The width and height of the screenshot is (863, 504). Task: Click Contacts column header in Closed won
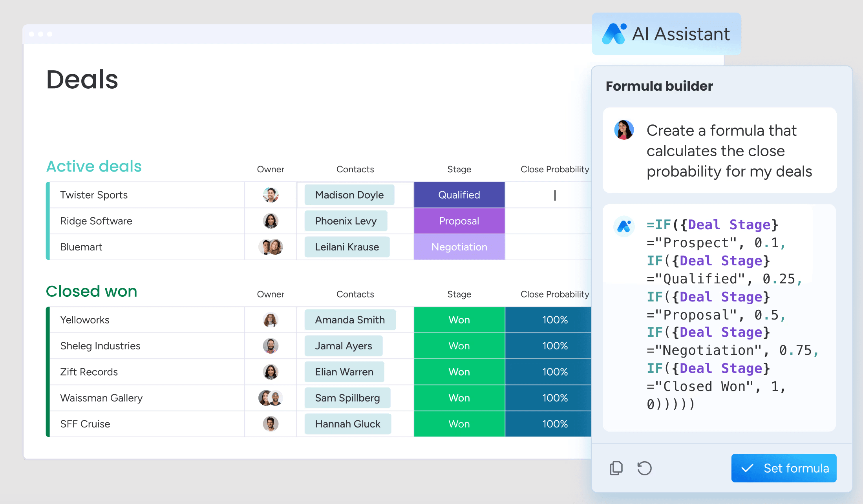(x=355, y=294)
